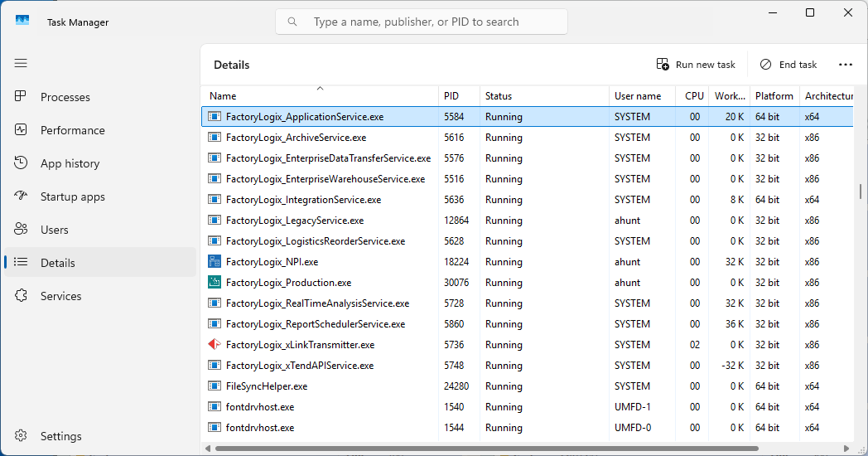Click the -32 K working set value
The image size is (868, 456).
tap(734, 365)
